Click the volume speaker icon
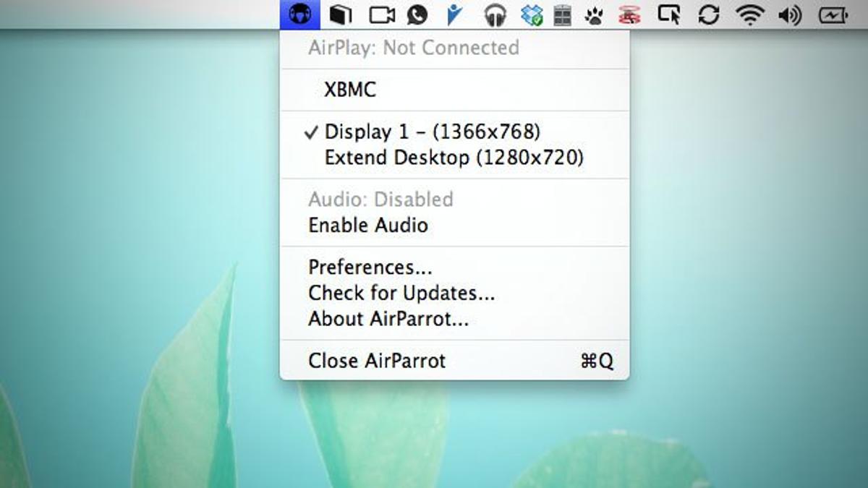The image size is (868, 488). click(x=789, y=14)
